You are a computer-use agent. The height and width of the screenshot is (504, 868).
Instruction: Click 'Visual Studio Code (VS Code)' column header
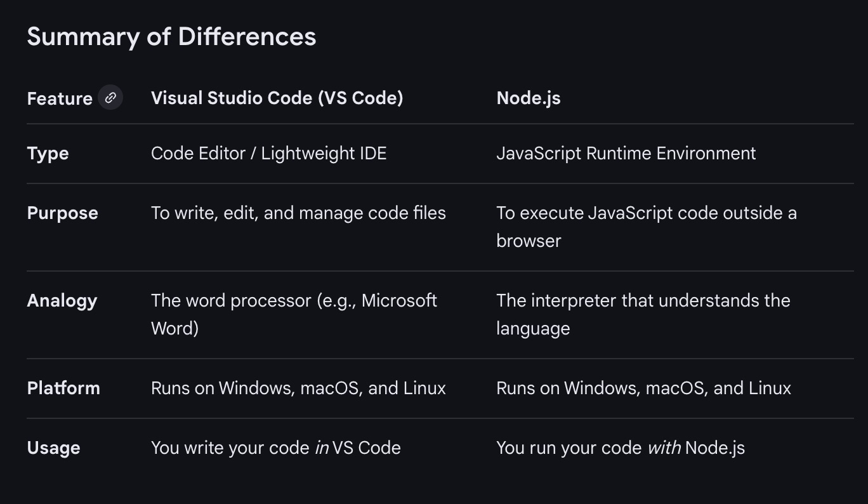[x=277, y=98]
